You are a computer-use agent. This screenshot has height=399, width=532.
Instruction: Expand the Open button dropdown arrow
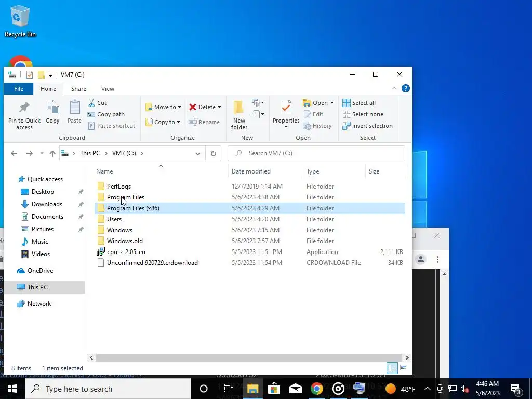click(x=331, y=103)
